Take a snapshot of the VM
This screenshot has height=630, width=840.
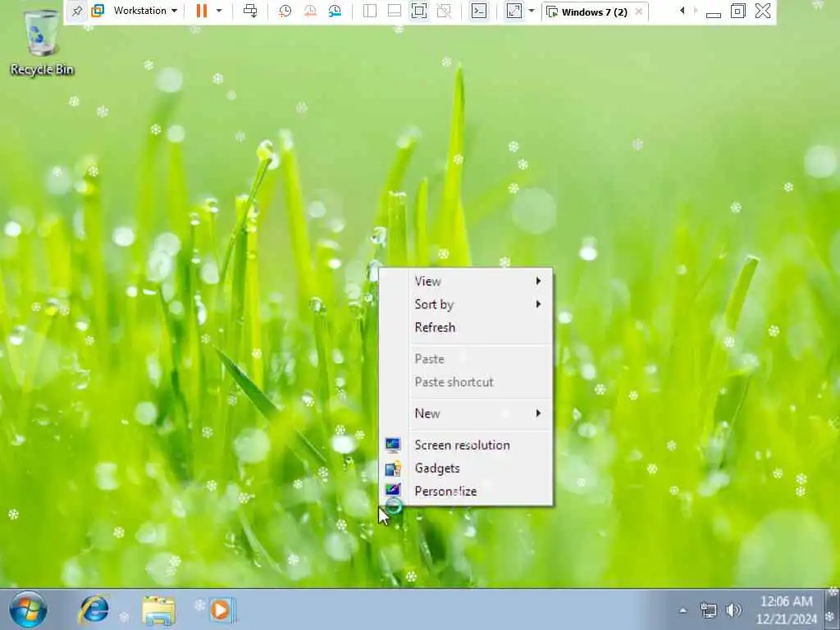pyautogui.click(x=285, y=11)
